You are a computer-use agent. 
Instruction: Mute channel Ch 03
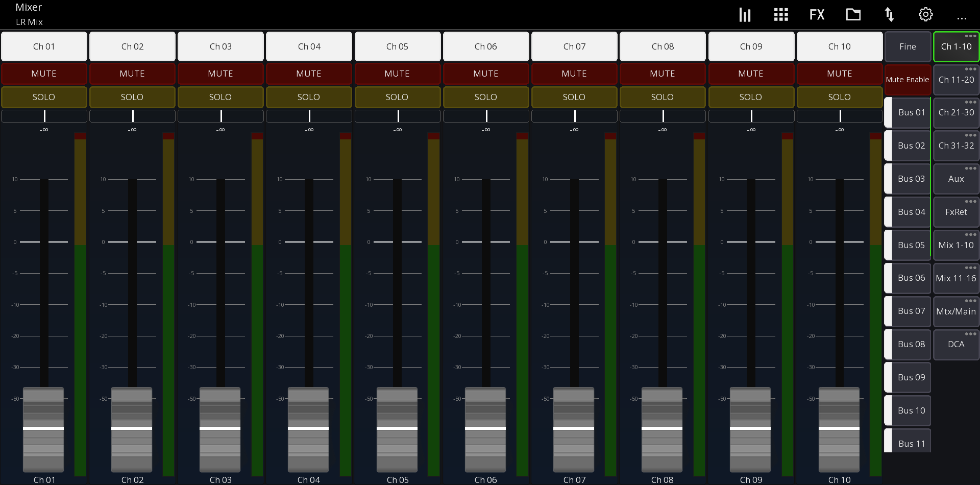(220, 74)
